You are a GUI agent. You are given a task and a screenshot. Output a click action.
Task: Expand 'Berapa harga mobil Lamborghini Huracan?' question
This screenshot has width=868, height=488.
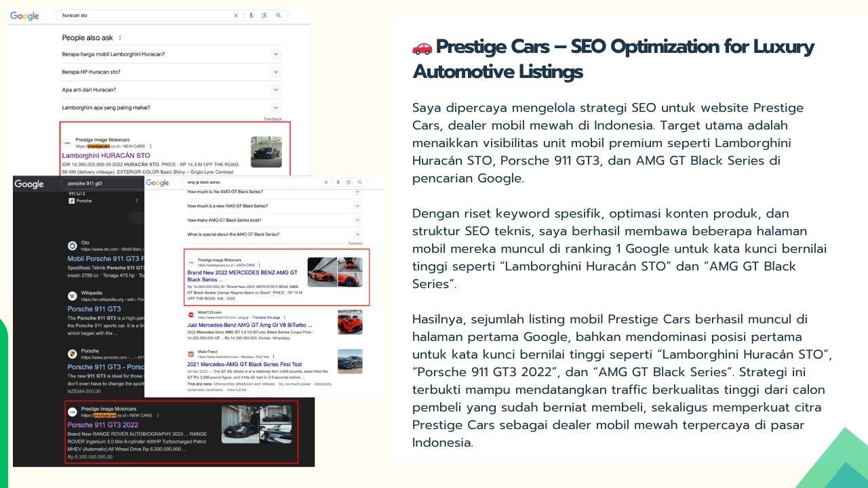[171, 54]
